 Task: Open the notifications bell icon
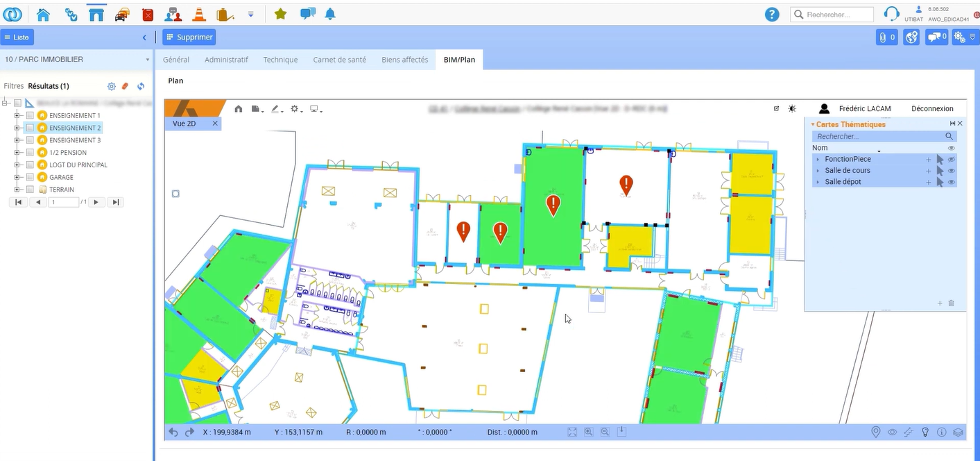click(330, 15)
